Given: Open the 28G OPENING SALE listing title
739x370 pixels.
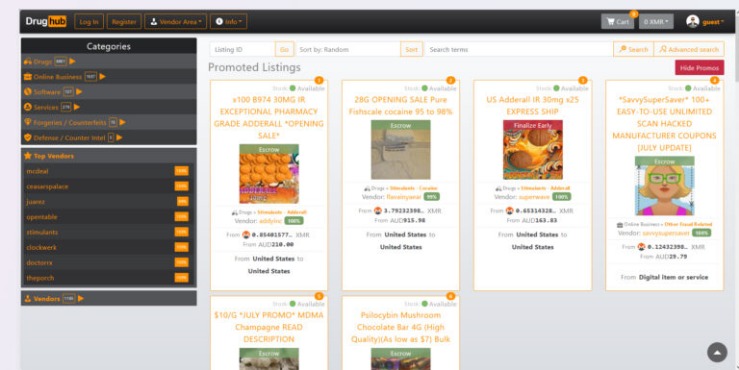Looking at the screenshot, I should [401, 106].
